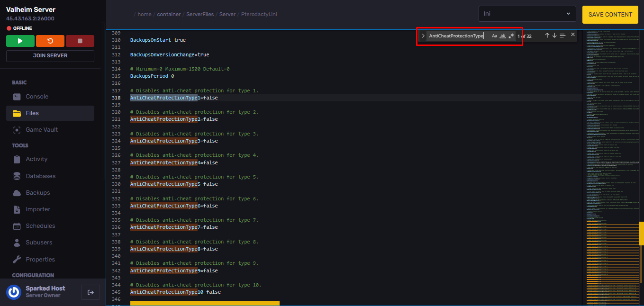644x306 pixels.
Task: Click the Sparked Host power logo
Action: [14, 292]
